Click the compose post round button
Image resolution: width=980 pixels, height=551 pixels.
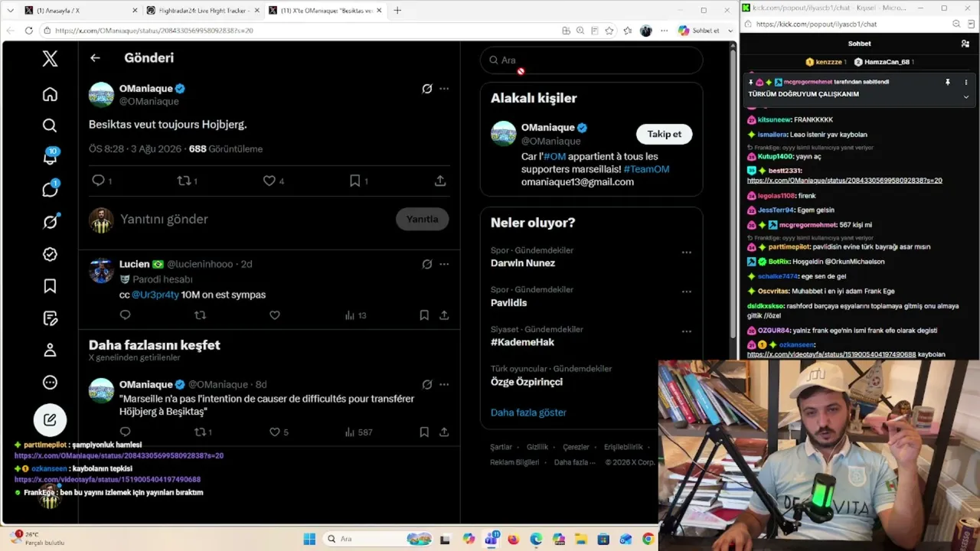50,419
